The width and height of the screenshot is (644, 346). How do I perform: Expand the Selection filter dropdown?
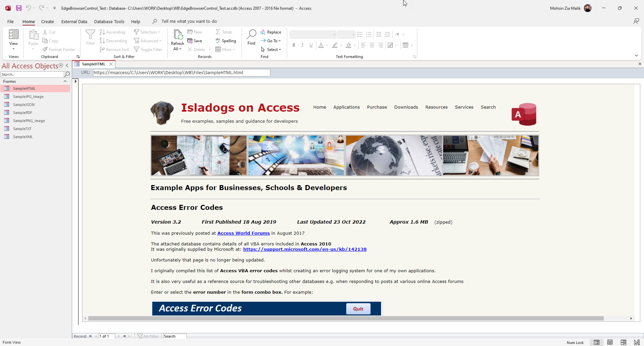point(147,32)
